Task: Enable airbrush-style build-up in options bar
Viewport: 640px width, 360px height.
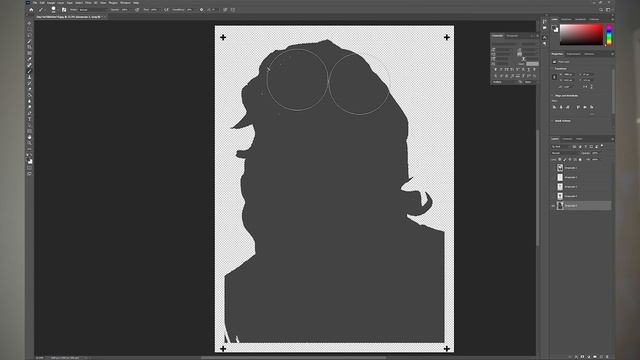Action: [167, 10]
